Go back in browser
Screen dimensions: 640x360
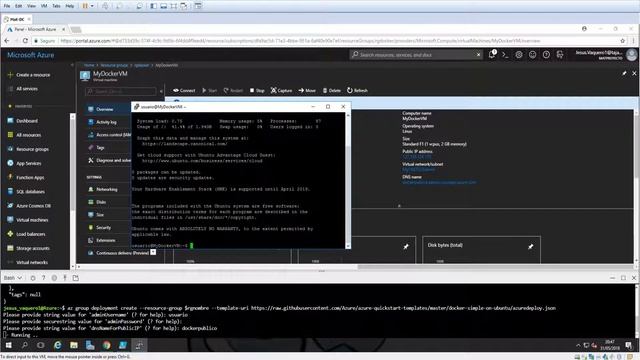click(x=7, y=41)
